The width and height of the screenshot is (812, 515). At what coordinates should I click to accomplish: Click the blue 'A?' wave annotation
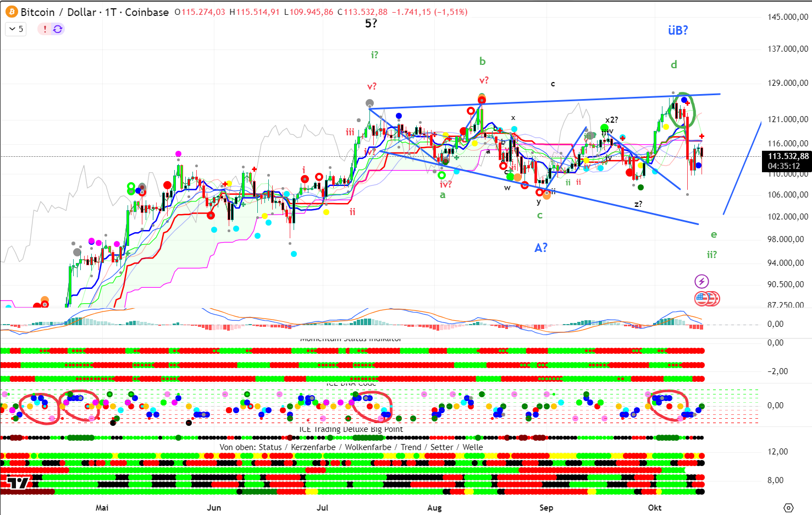point(541,248)
